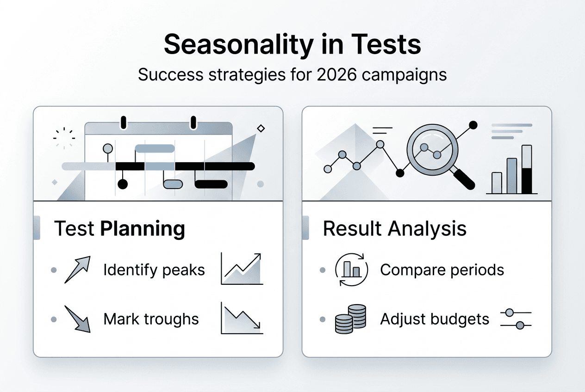Click the subtitle about 2026 campaigns

coord(292,74)
